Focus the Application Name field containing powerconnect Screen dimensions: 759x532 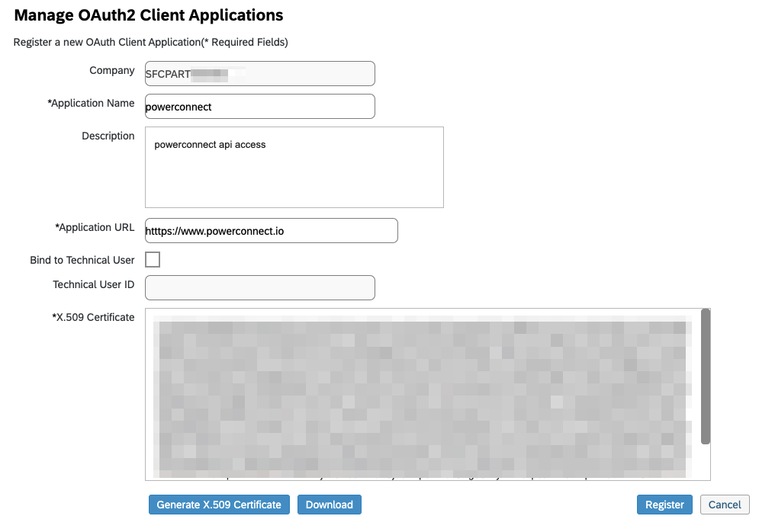[259, 107]
